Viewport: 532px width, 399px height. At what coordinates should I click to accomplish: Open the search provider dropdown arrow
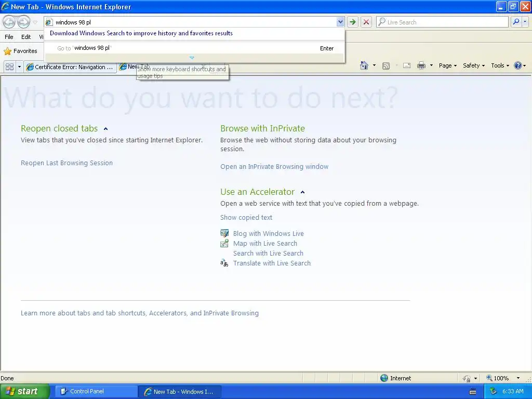pos(525,22)
